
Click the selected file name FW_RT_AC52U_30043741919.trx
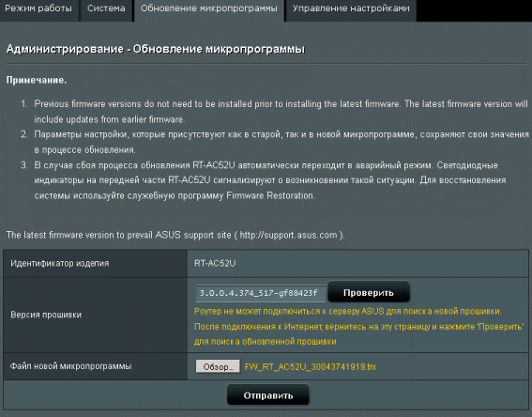[311, 366]
